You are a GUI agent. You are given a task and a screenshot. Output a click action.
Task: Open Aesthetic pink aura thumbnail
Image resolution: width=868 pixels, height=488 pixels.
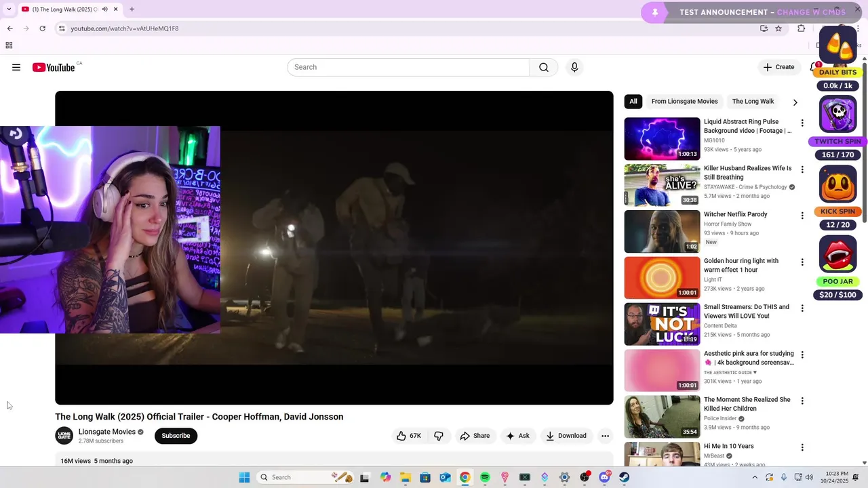[x=662, y=370]
